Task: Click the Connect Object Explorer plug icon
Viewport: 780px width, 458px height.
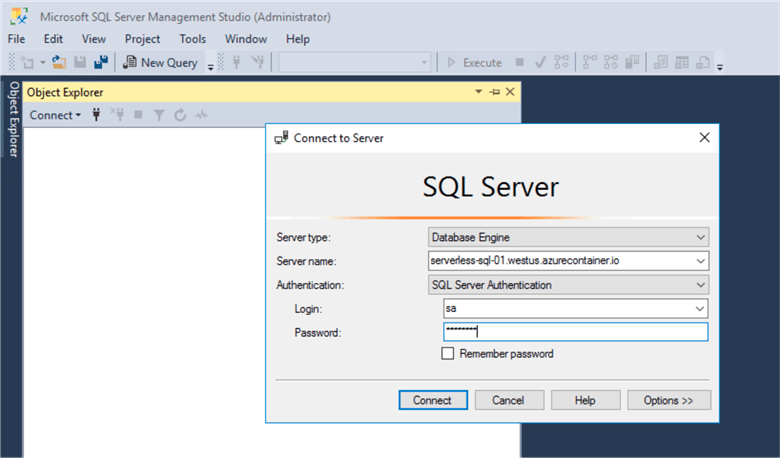Action: click(x=96, y=115)
